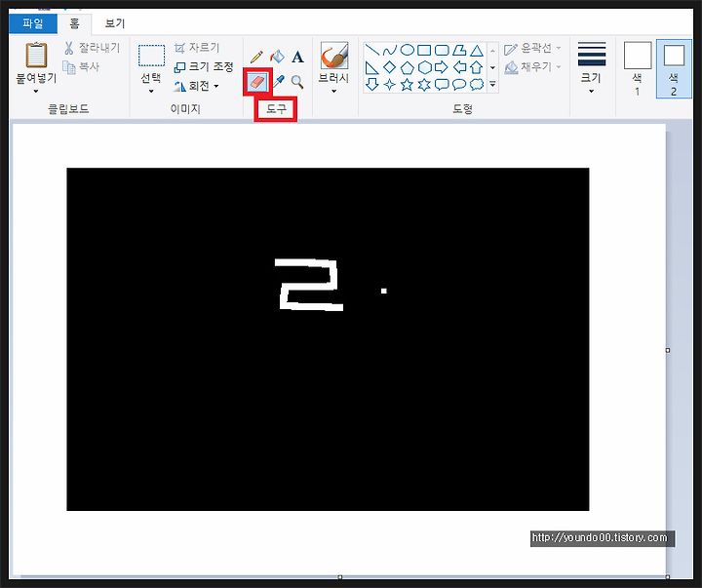702x588 pixels.
Task: Open the Paste (붙여넣기) dropdown arrow
Action: point(36,92)
